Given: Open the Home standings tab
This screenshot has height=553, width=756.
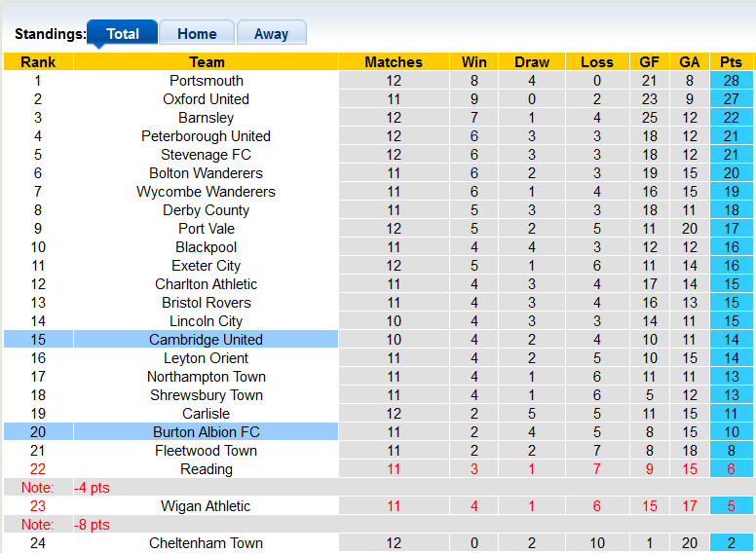Looking at the screenshot, I should (x=197, y=33).
